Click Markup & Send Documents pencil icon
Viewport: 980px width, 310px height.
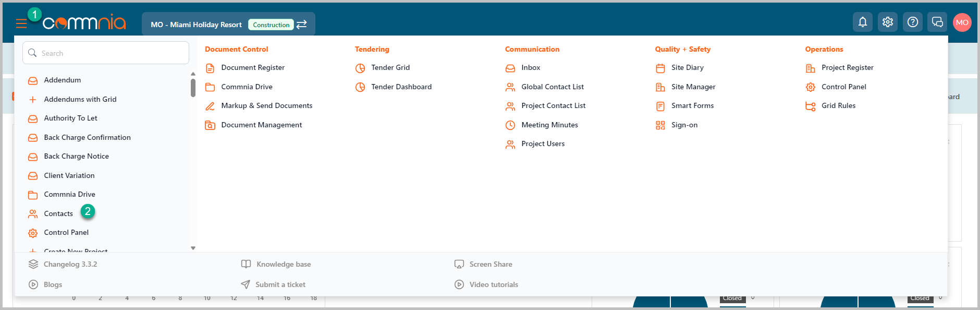(210, 106)
